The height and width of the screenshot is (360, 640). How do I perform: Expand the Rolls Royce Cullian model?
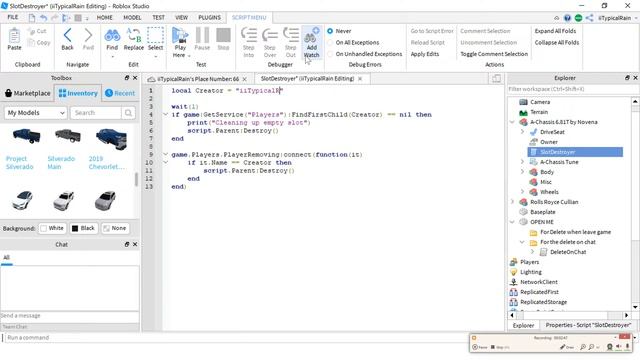(x=512, y=202)
